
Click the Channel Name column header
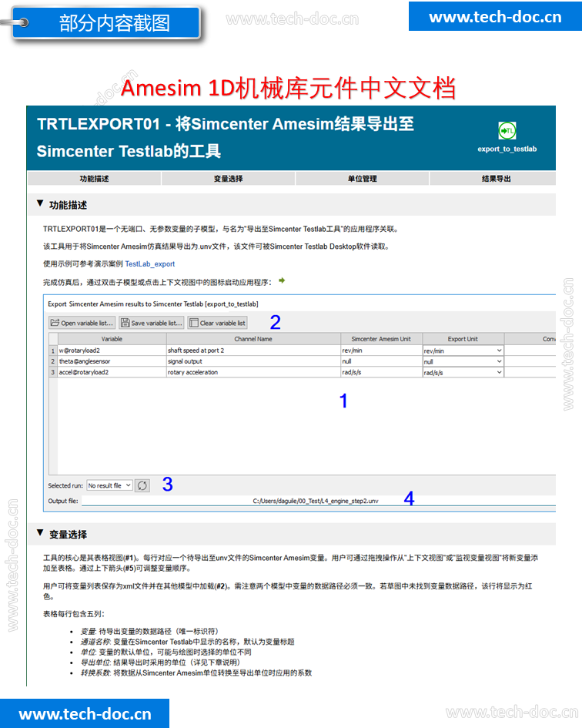pyautogui.click(x=253, y=339)
